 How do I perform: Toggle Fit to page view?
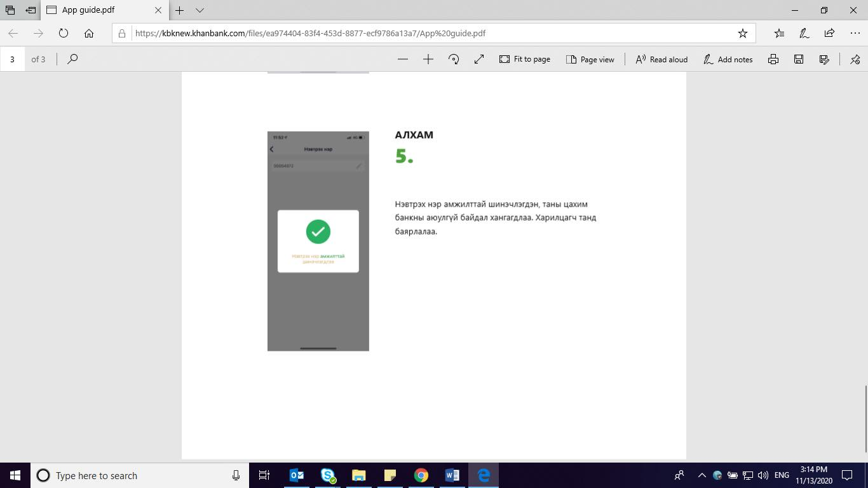tap(525, 59)
